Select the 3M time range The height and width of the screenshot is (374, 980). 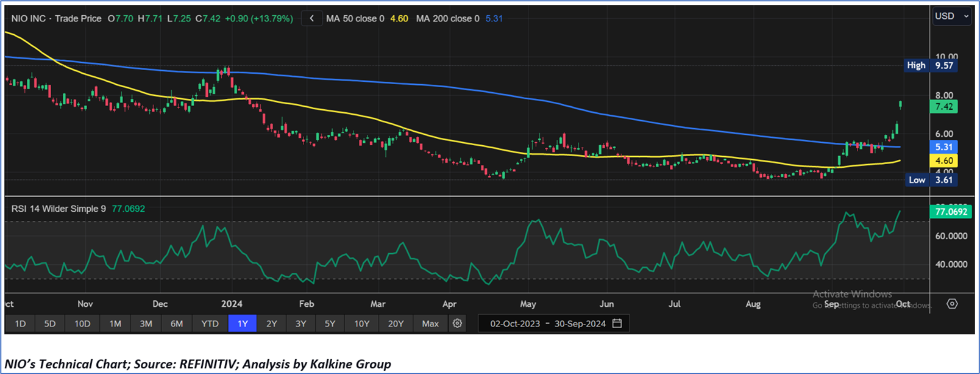tap(146, 323)
